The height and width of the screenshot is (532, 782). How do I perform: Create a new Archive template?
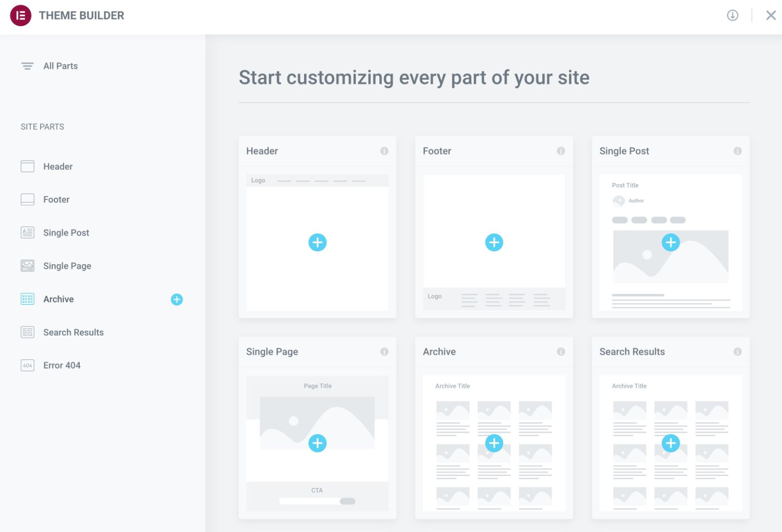point(494,443)
